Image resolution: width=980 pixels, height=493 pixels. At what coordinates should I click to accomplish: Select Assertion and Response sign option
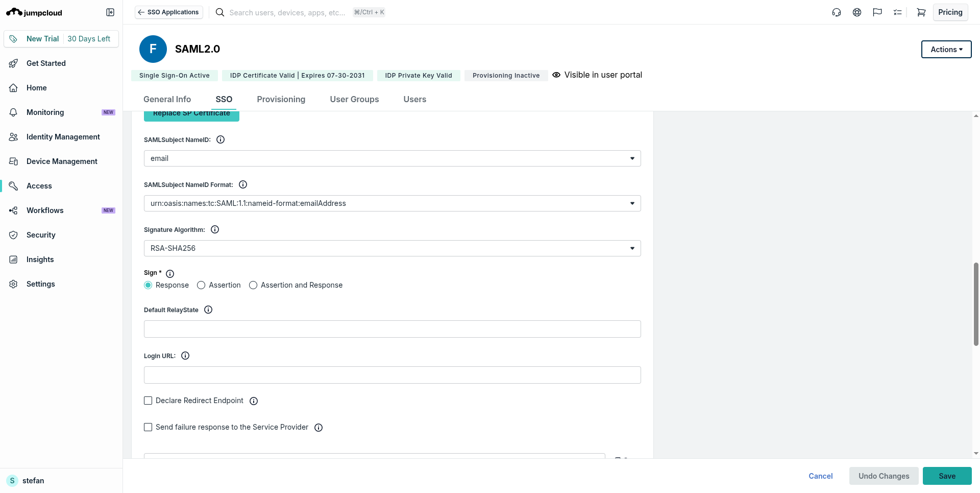253,285
